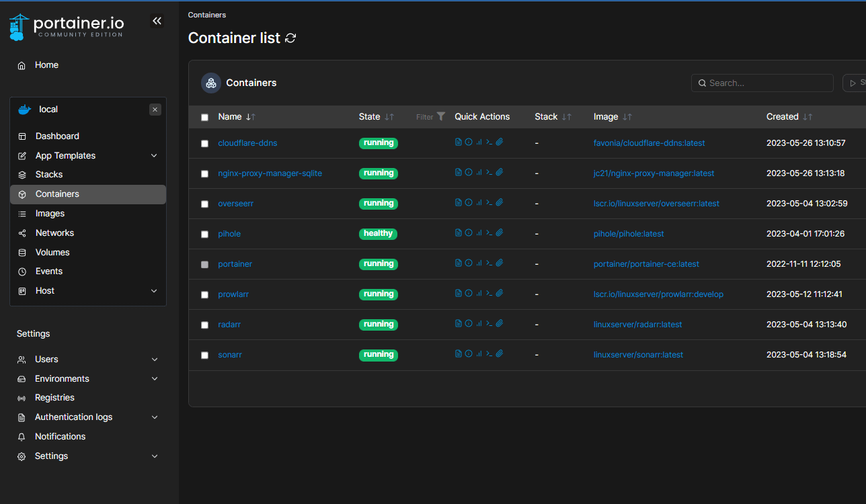Expand the Environments submenu chevron

coord(155,379)
